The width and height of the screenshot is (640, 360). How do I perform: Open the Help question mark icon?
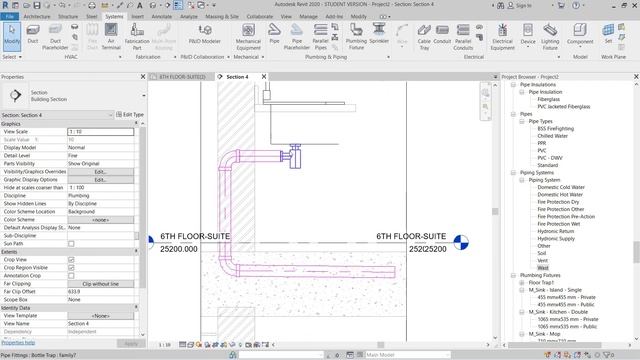pyautogui.click(x=576, y=5)
